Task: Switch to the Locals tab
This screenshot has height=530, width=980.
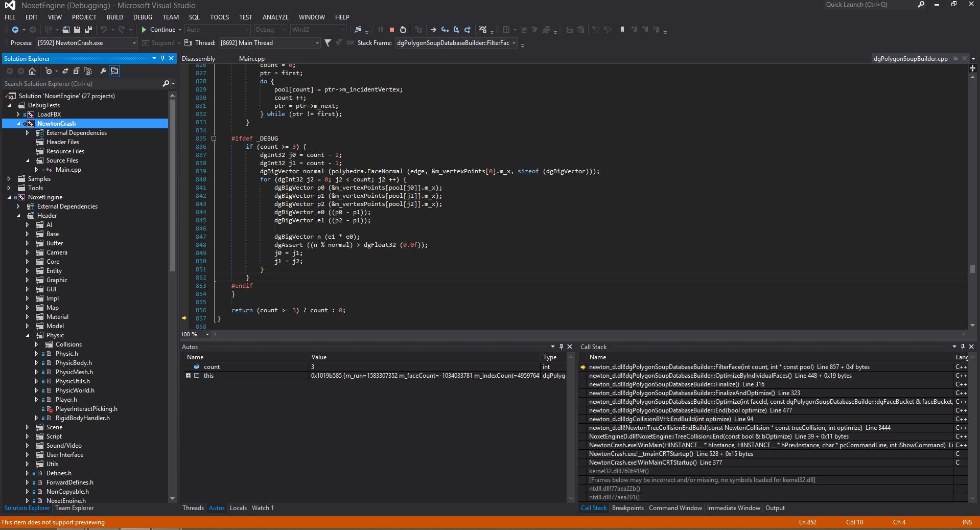Action: coord(238,508)
